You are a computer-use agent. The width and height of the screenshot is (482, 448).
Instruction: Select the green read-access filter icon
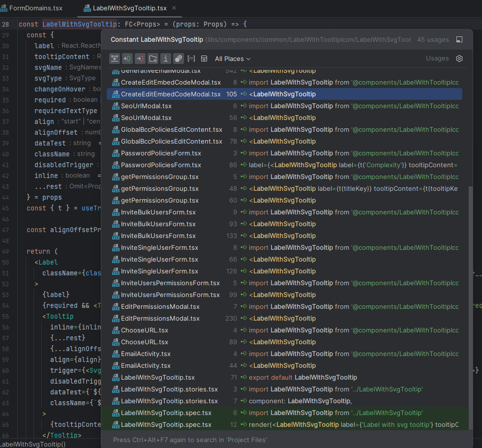(x=127, y=59)
